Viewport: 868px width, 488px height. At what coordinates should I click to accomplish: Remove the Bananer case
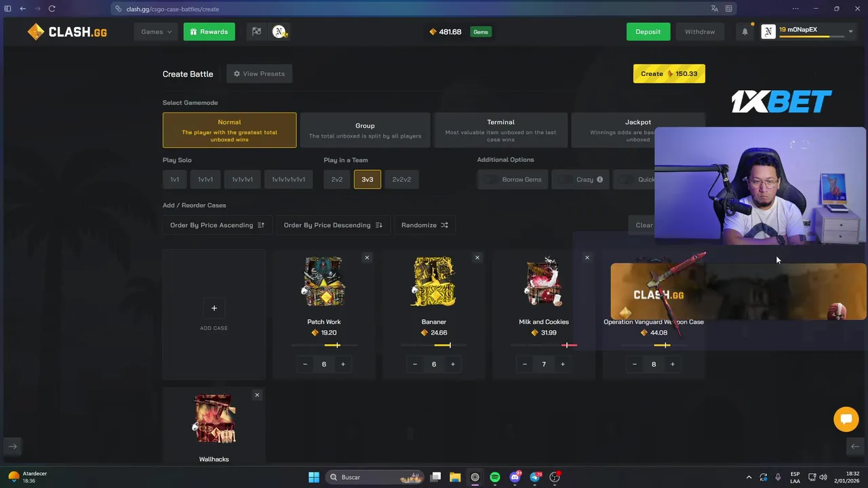click(x=477, y=258)
